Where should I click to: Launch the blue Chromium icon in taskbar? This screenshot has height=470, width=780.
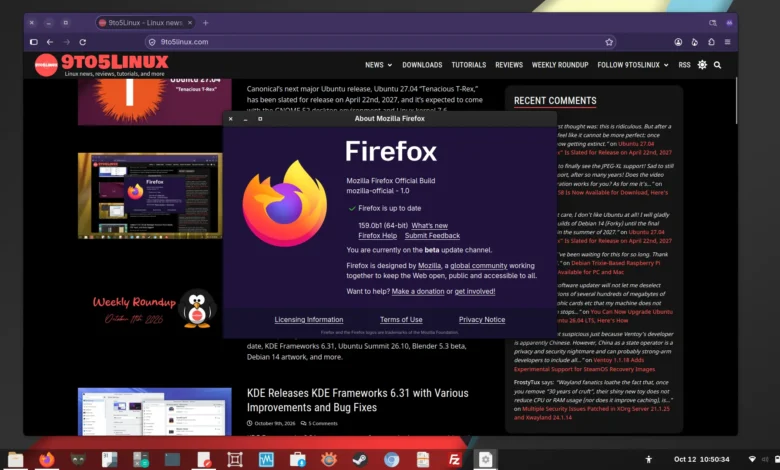click(x=391, y=460)
